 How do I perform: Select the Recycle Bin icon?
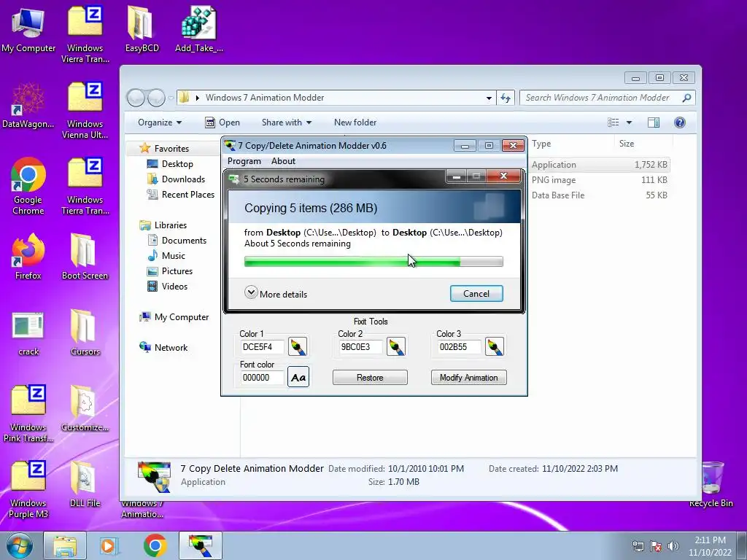pyautogui.click(x=711, y=484)
